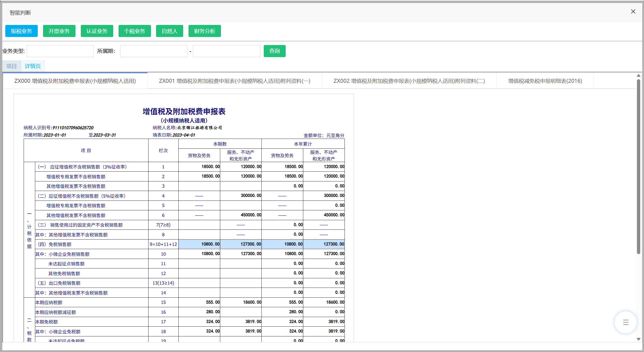Open the ZX001 附列资料(一) tab
This screenshot has height=352, width=644.
[x=235, y=81]
